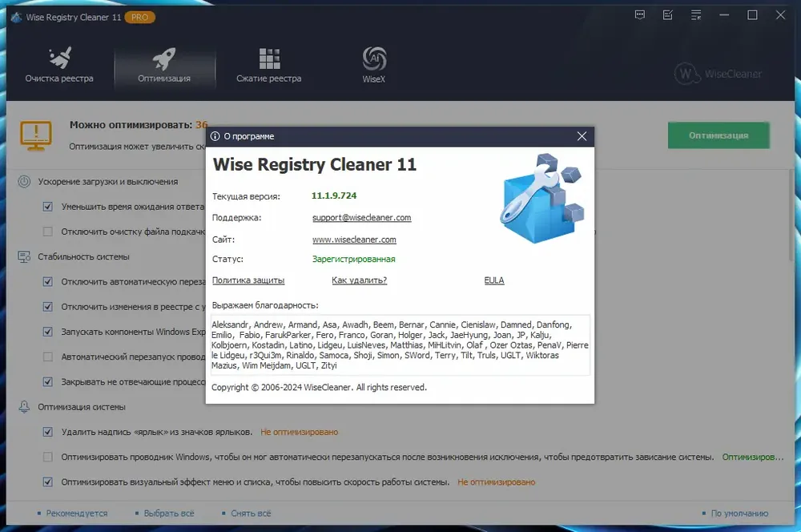Image resolution: width=801 pixels, height=532 pixels.
Task: Click the Ускорение загрузки и выключения section icon
Action: (x=24, y=181)
